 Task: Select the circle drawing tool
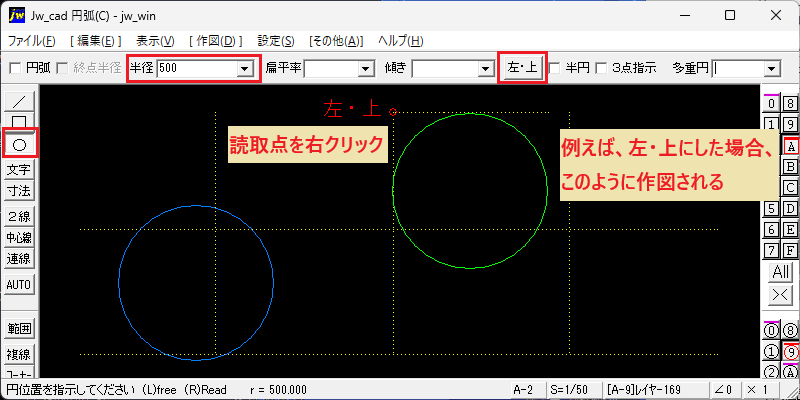click(19, 145)
